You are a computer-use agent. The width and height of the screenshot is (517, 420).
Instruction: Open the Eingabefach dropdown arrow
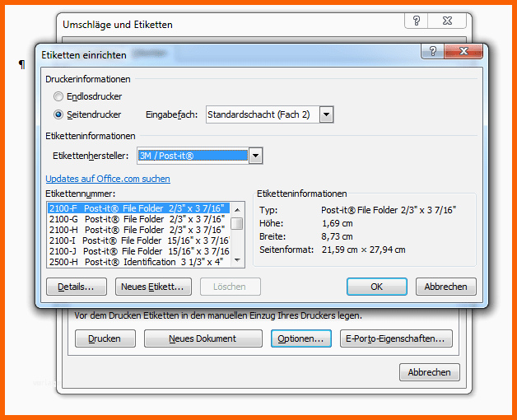click(x=327, y=114)
